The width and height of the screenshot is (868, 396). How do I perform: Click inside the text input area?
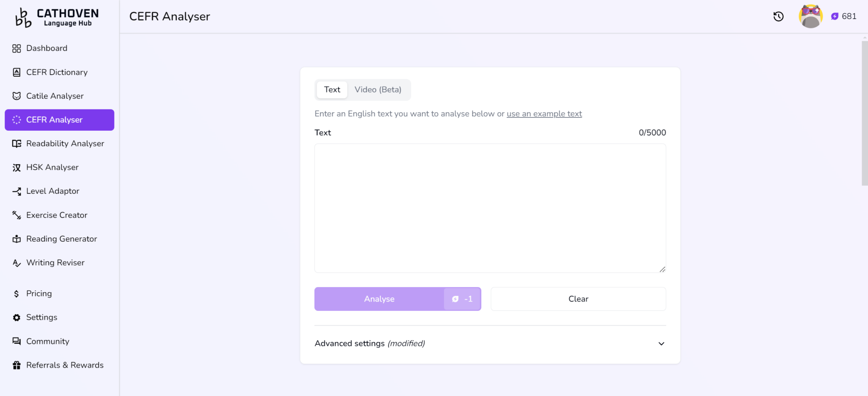click(x=490, y=208)
